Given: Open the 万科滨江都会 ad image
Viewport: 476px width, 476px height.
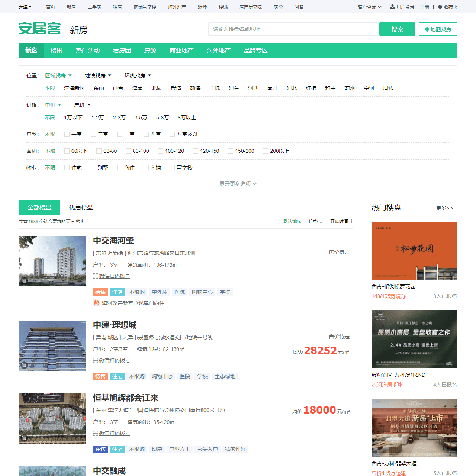Looking at the screenshot, I should point(414,339).
